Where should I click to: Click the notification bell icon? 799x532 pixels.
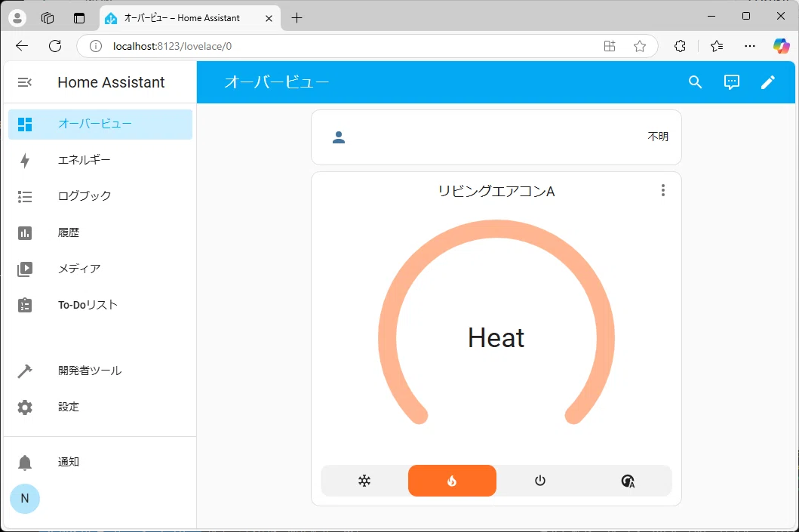[24, 462]
